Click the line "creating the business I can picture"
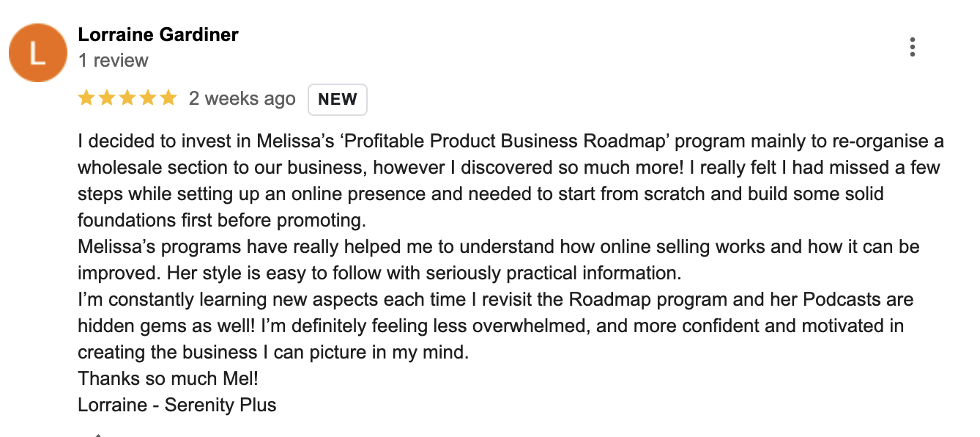Viewport: 980px width, 437px height. pyautogui.click(x=272, y=352)
